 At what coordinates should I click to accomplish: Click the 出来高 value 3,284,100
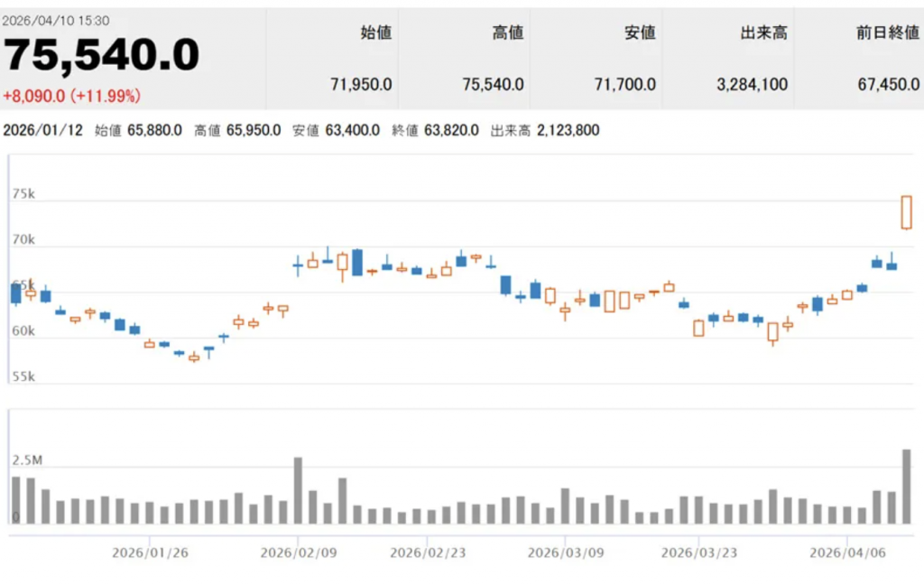pos(752,85)
